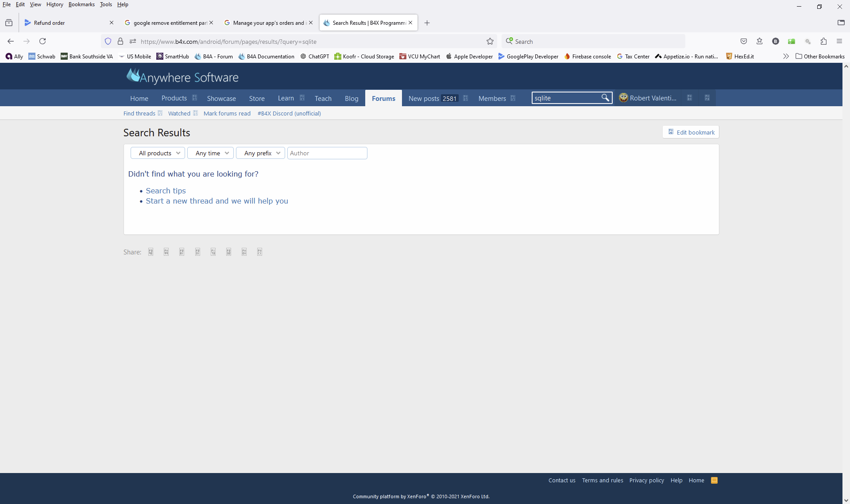
Task: Open Firefox extensions puzzle icon
Action: click(x=823, y=41)
